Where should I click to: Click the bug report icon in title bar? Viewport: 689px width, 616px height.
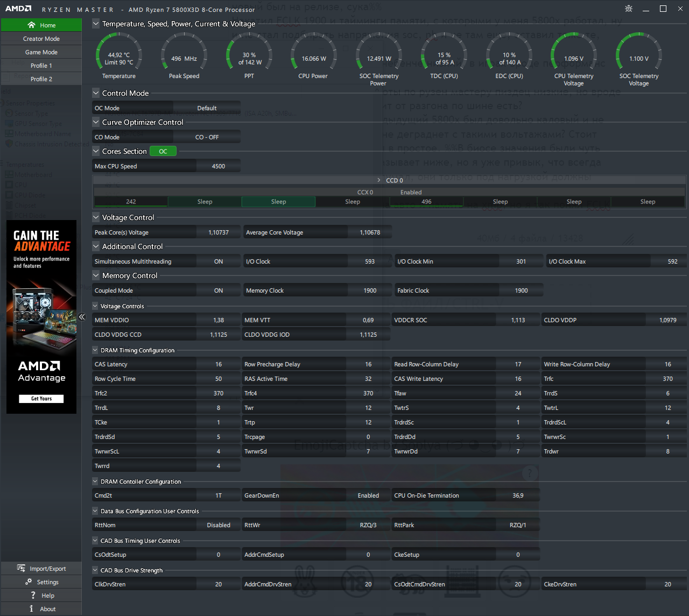point(629,9)
